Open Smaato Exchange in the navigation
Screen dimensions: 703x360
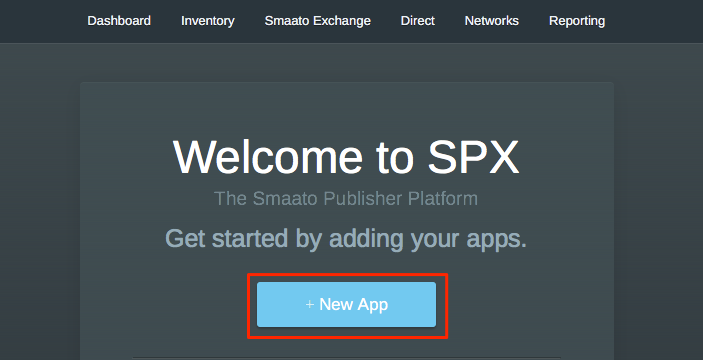pos(317,21)
